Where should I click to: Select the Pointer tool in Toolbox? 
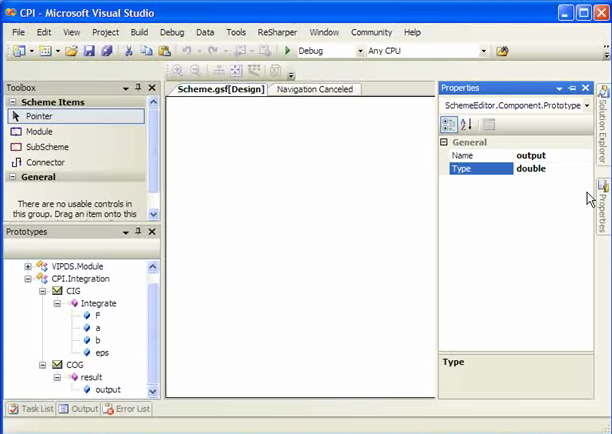coord(39,117)
